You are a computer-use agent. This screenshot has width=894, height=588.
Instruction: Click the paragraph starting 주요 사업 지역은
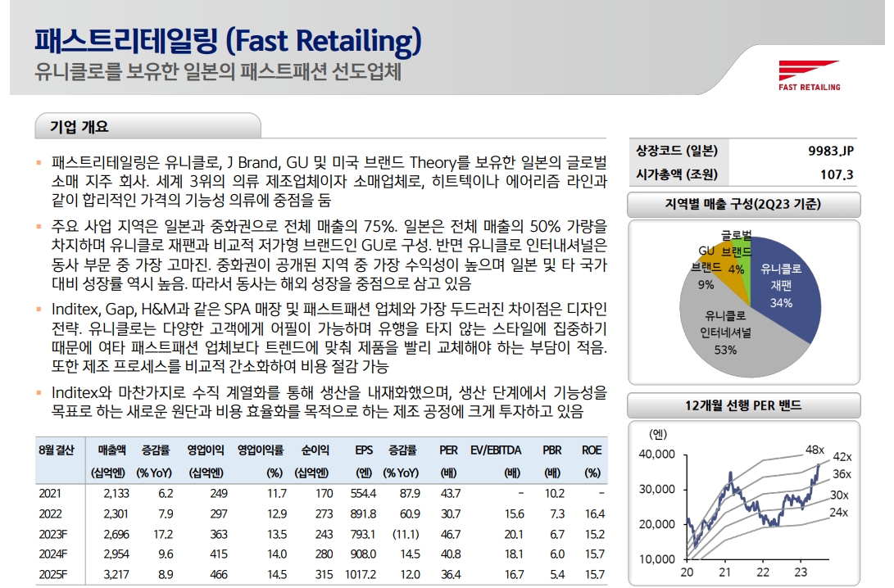click(329, 255)
